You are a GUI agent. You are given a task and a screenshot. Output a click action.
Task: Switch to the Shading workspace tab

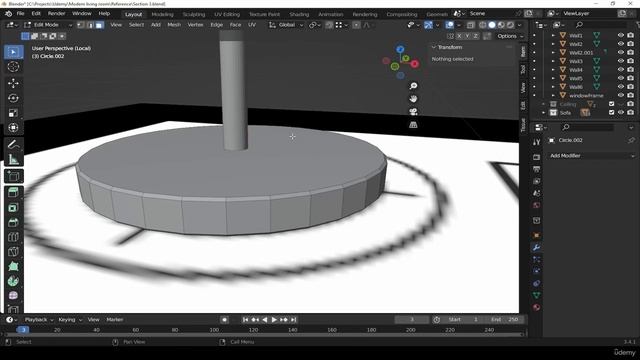coord(299,14)
